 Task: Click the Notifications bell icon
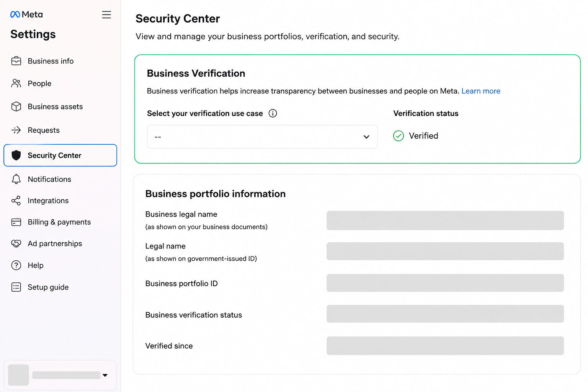click(16, 179)
